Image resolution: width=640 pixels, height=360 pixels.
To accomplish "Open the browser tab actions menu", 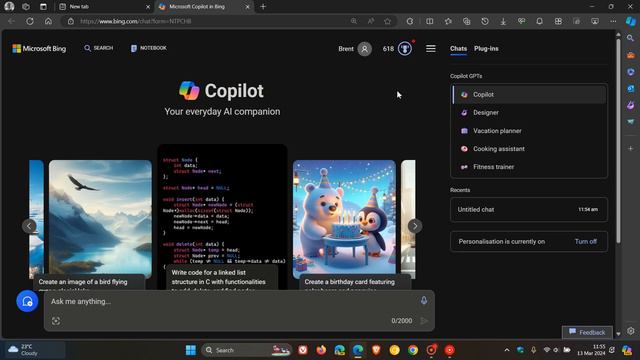I will coord(43,7).
